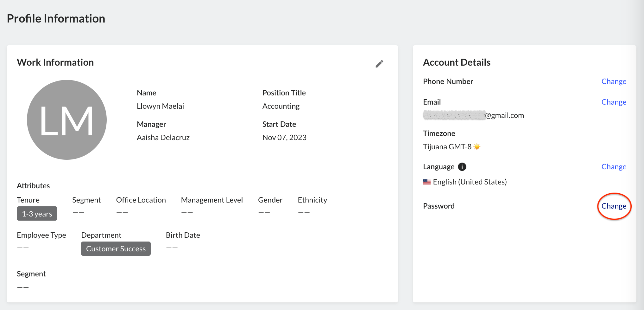Click the Password label

click(439, 206)
